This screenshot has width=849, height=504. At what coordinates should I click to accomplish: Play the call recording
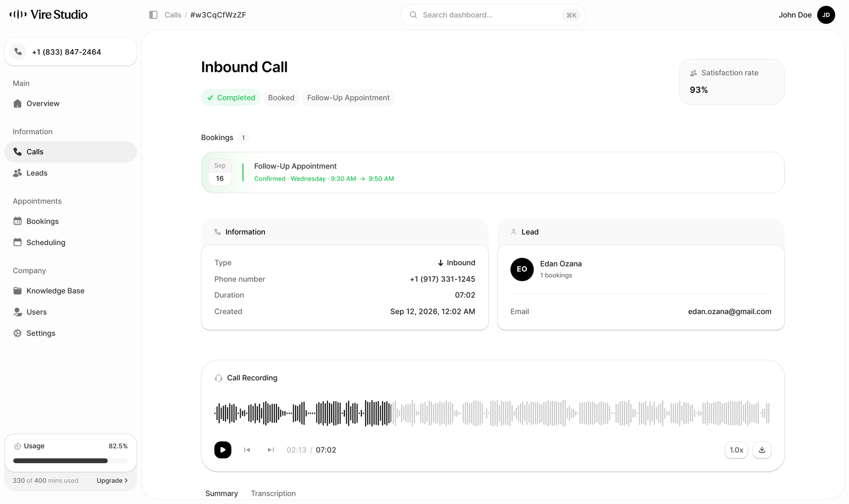tap(223, 450)
